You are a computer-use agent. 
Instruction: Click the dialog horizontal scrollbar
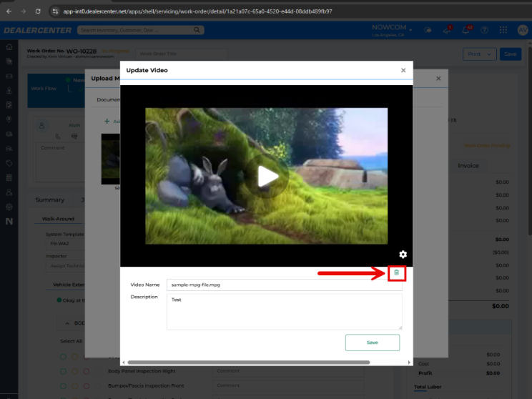tap(249, 363)
